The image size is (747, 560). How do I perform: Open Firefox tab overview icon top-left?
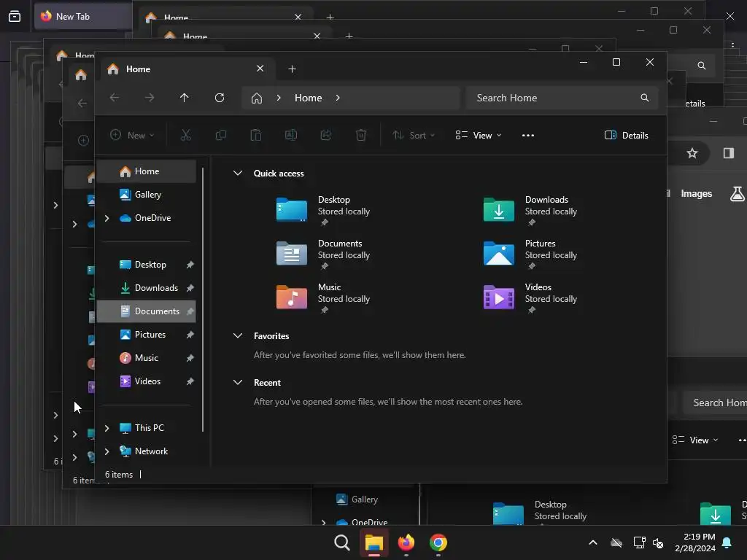tap(15, 16)
